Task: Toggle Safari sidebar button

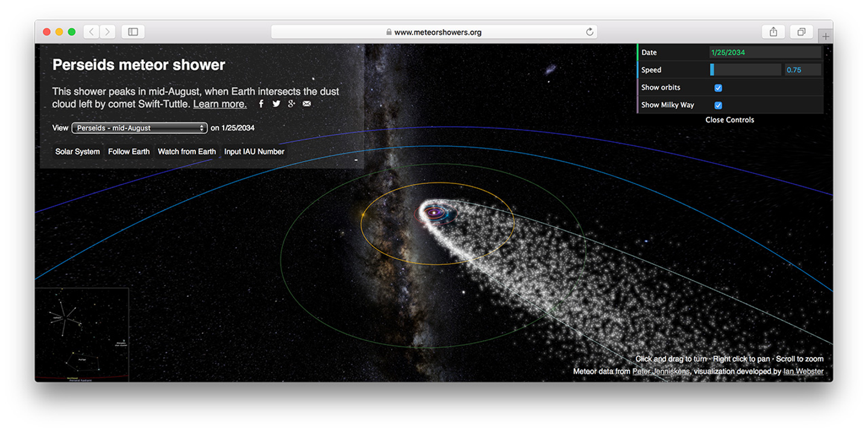Action: (133, 32)
